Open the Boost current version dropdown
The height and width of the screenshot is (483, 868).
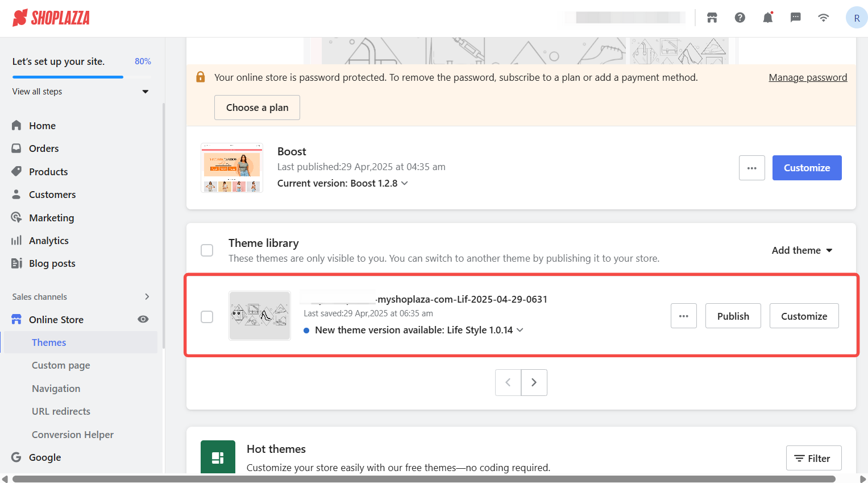pyautogui.click(x=405, y=183)
